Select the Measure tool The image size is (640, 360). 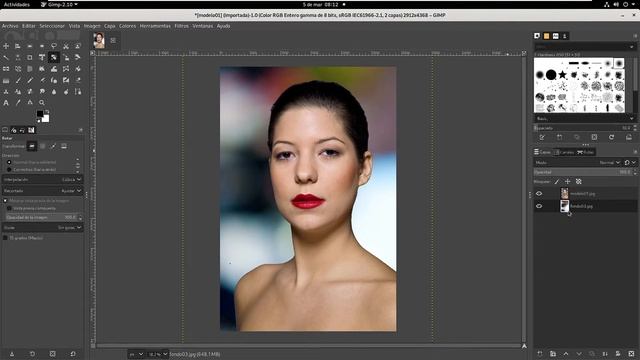[30, 103]
